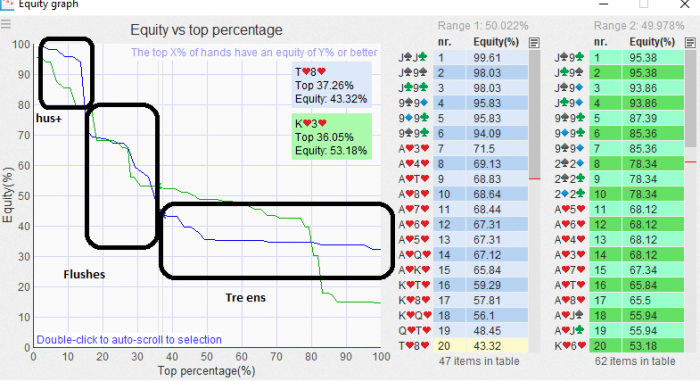700x381 pixels.
Task: Select Range 2 row with equity 65.84
Action: (618, 285)
